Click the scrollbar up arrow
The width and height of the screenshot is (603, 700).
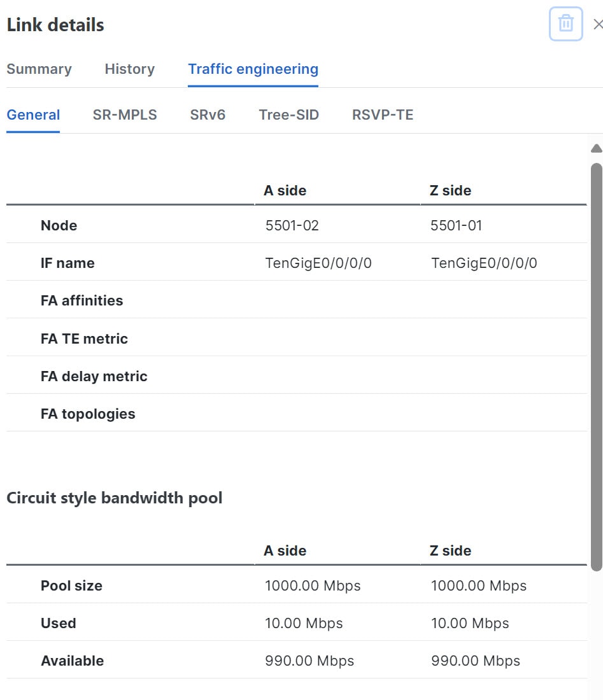click(x=595, y=148)
